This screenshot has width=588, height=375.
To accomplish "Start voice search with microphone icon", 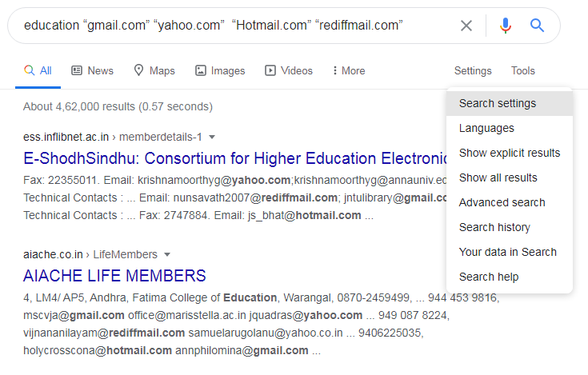I will [505, 26].
